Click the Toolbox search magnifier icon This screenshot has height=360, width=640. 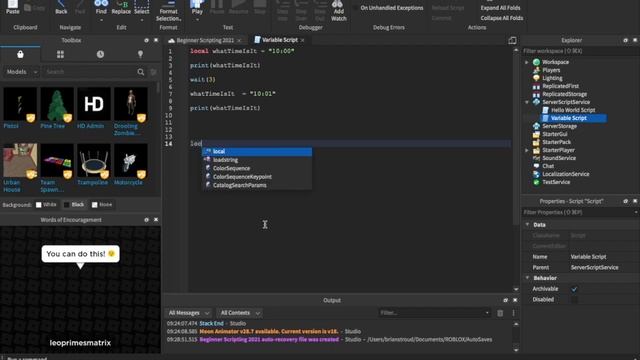click(x=141, y=72)
